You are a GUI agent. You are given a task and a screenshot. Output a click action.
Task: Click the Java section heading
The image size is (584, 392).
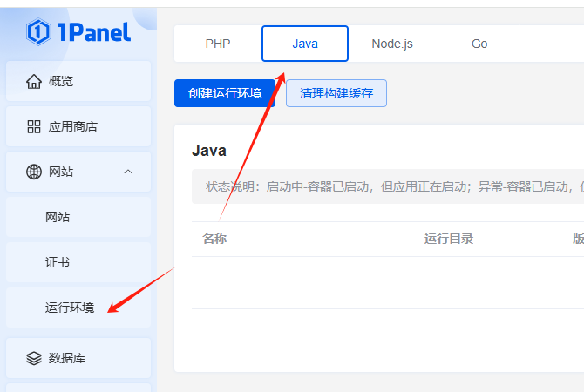click(209, 151)
